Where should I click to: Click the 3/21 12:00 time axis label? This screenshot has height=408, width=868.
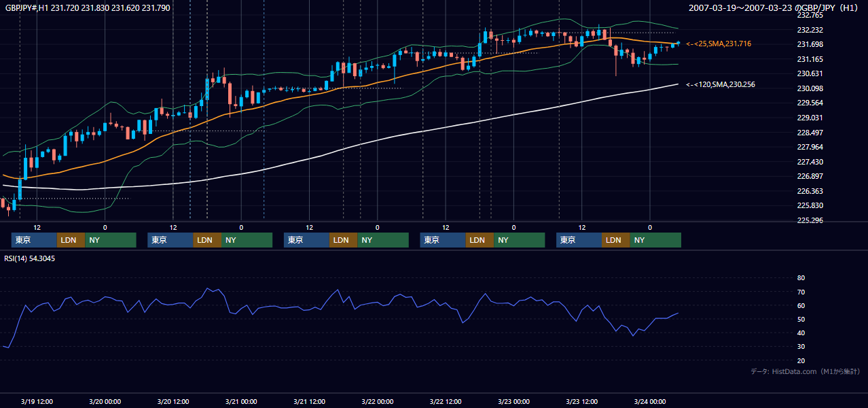click(x=309, y=401)
